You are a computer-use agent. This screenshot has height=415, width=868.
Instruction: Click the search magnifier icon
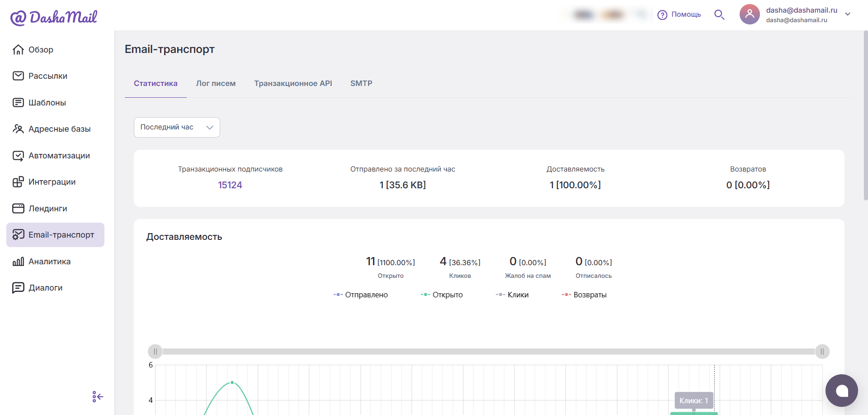tap(719, 15)
